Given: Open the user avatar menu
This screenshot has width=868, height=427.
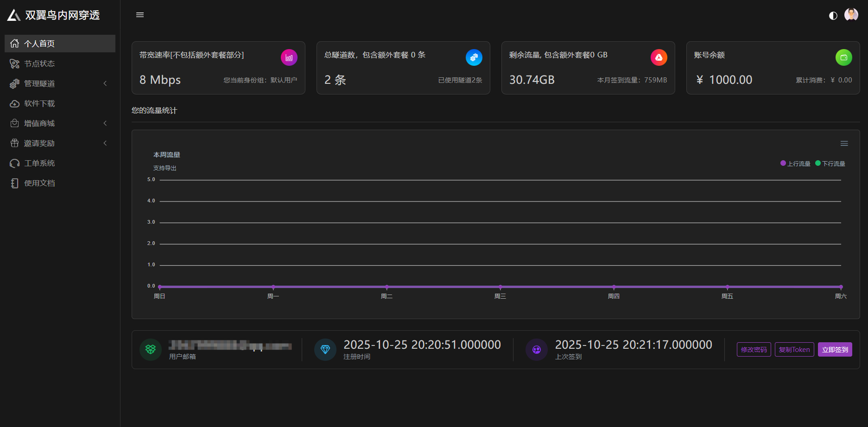Looking at the screenshot, I should (x=851, y=15).
